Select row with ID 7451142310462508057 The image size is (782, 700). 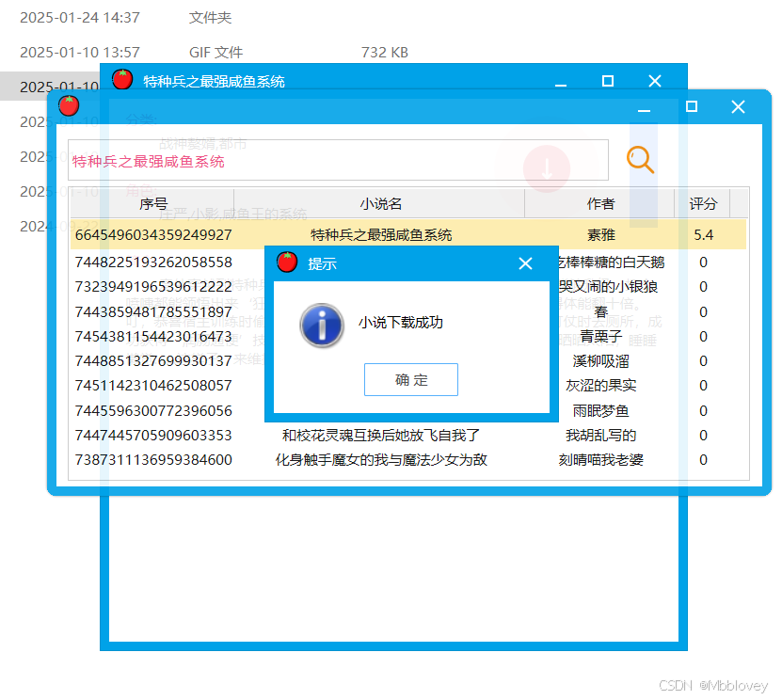pos(153,386)
